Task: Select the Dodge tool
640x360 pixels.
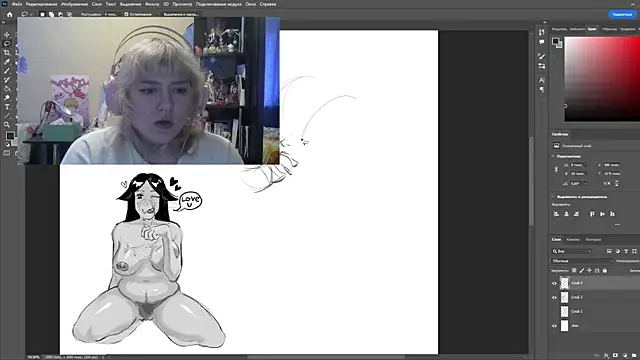Action: tap(7, 98)
